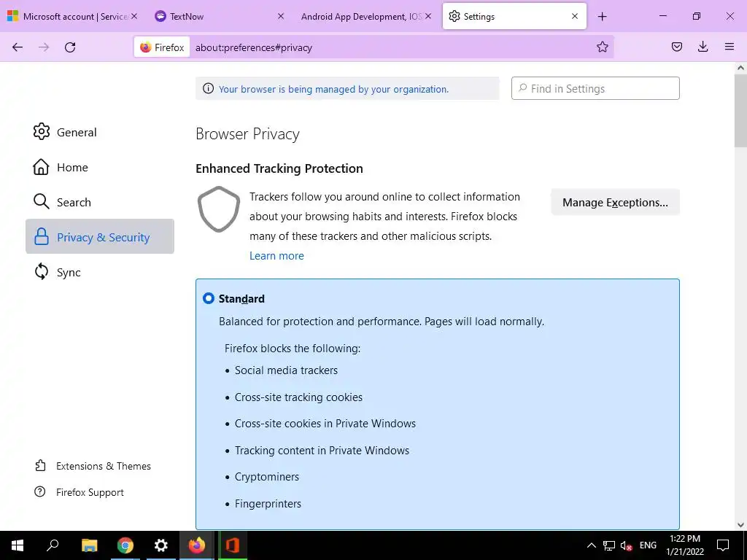Screen dimensions: 747x560
Task: Click 'Cross-site tracking cookies' list item
Action: (x=298, y=397)
